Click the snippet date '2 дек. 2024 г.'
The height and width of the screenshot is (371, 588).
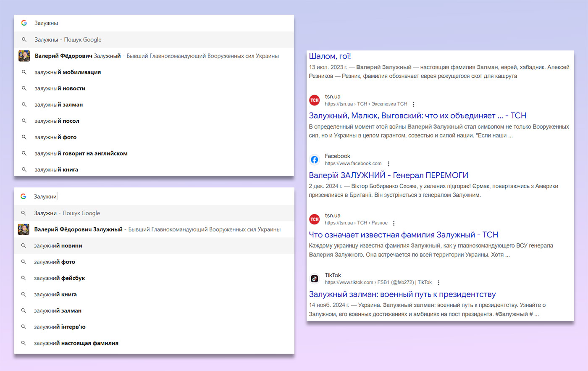tap(326, 186)
